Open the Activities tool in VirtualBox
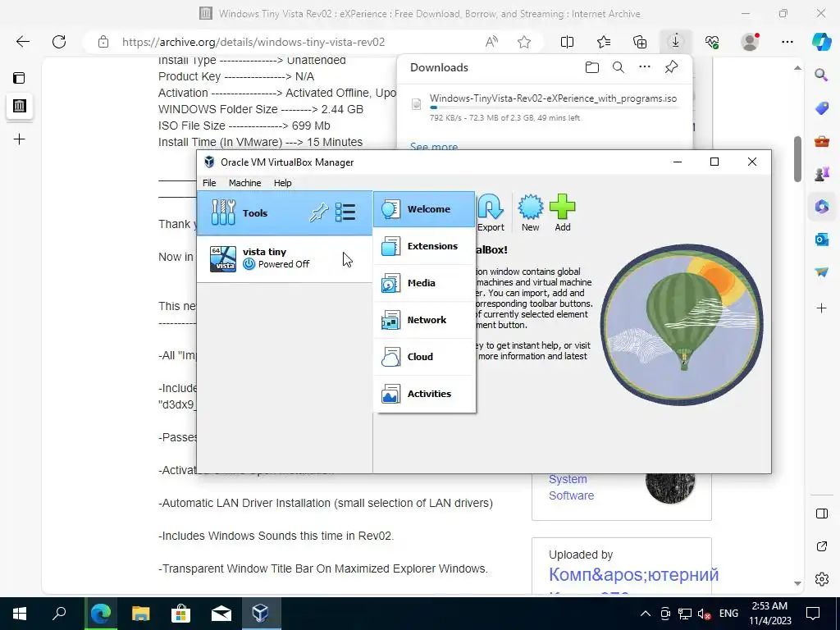This screenshot has height=630, width=840. (x=424, y=394)
